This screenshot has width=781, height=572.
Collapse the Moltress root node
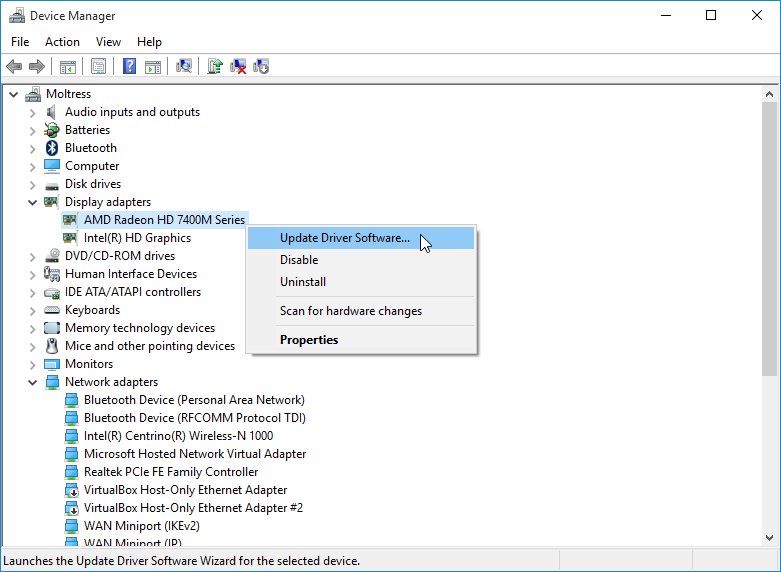14,94
